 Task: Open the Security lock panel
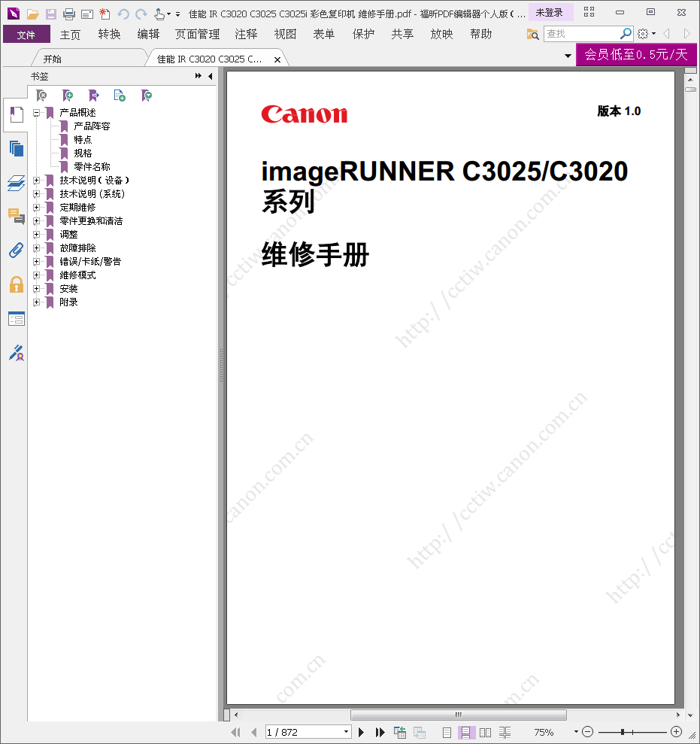point(16,284)
